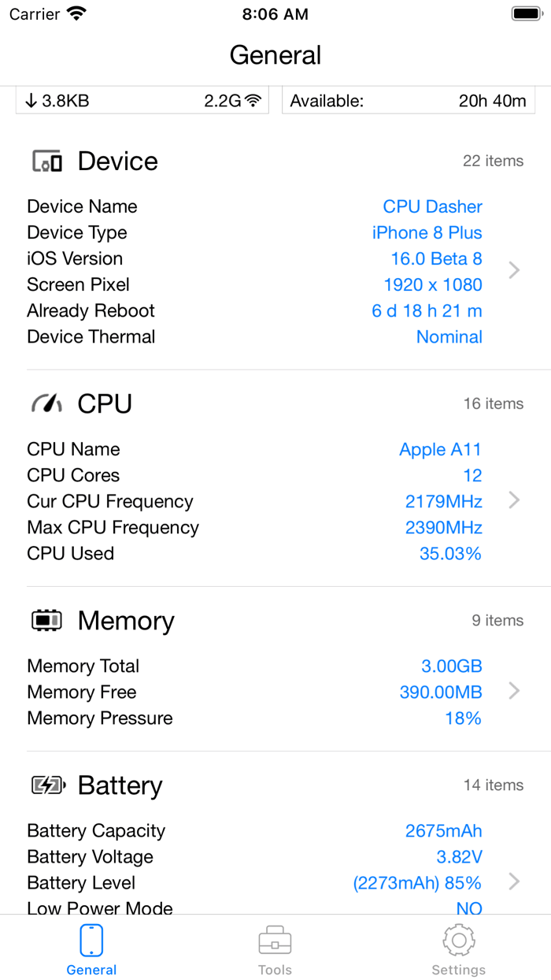551x980 pixels.
Task: Tap the Battery charging icon
Action: click(x=46, y=785)
